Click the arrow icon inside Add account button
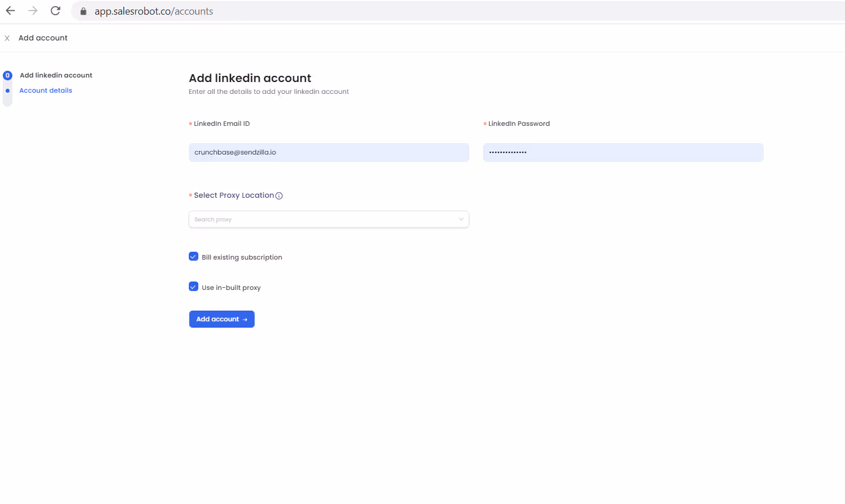 [244, 319]
